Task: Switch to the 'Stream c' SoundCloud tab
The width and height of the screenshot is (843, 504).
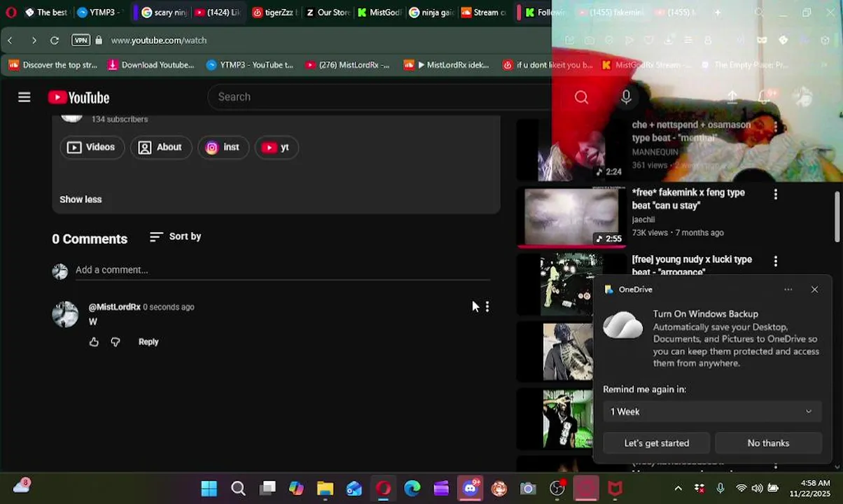Action: pos(485,12)
